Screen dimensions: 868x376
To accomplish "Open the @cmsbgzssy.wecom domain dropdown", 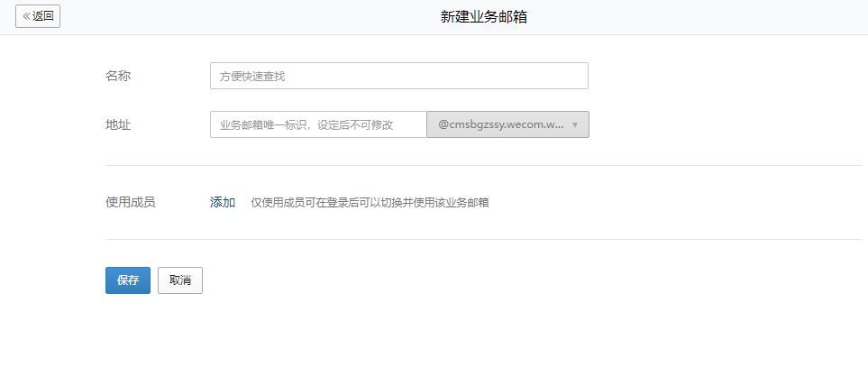I will click(500, 124).
